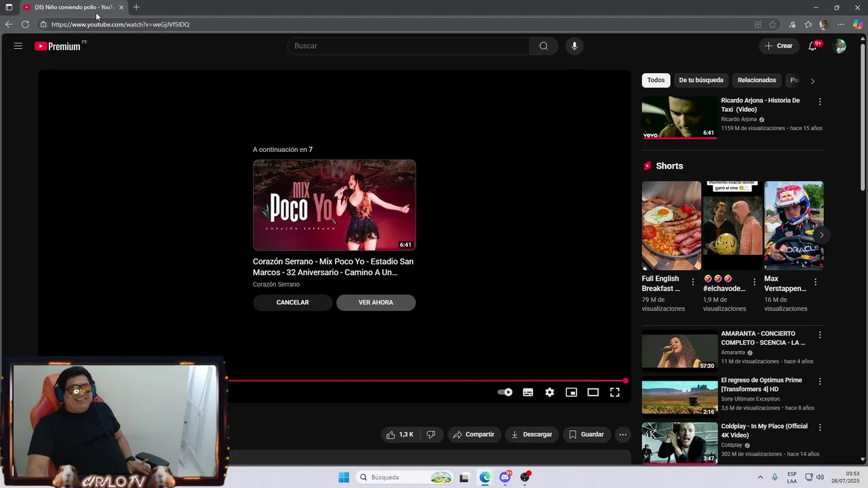868x488 pixels.
Task: Open the #elchavode short thumbnail
Action: point(732,226)
